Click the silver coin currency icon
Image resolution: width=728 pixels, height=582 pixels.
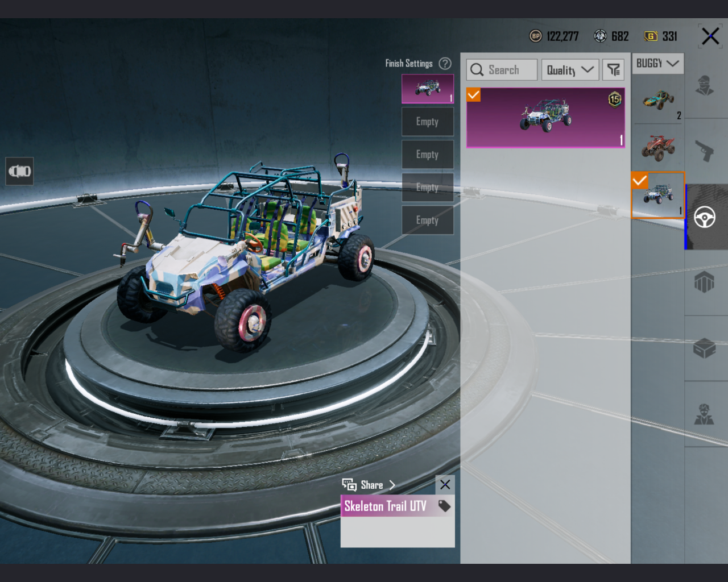click(x=600, y=36)
